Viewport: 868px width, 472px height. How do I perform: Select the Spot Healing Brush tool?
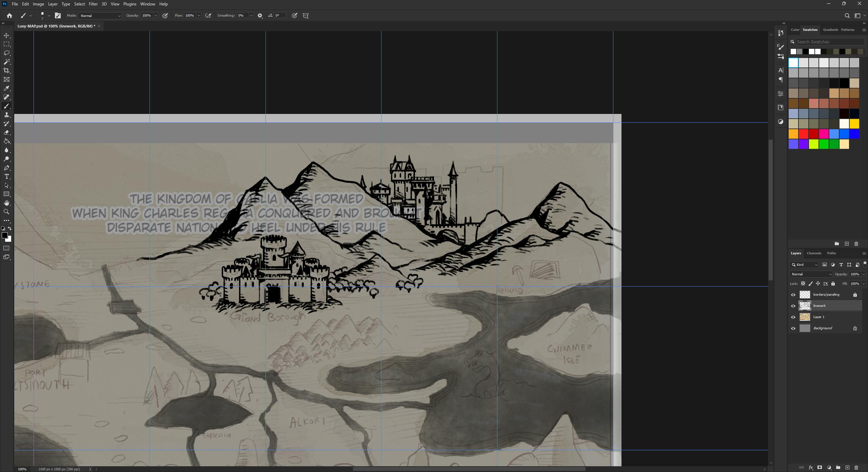6,97
